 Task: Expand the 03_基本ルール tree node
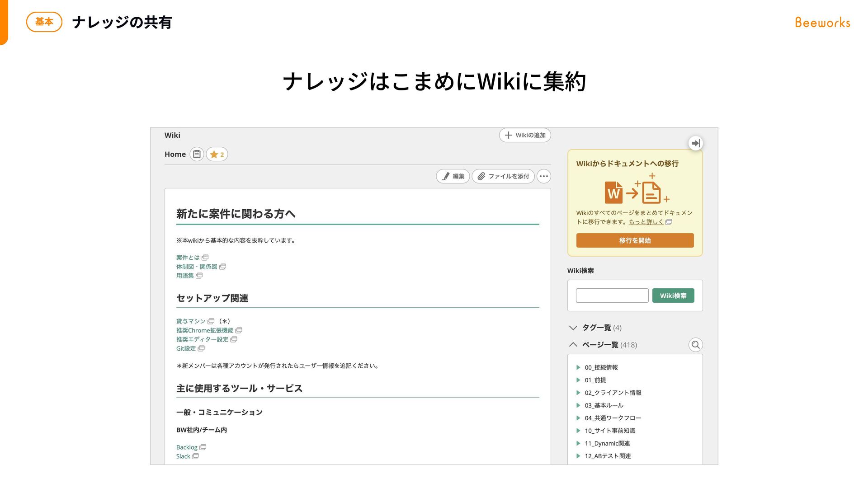(x=578, y=405)
